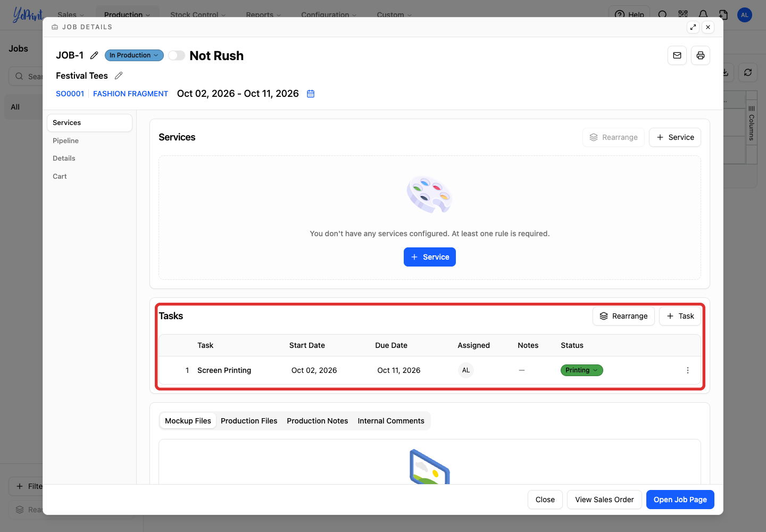The height and width of the screenshot is (532, 766).
Task: Toggle the Rush switch for JOB-1
Action: [x=177, y=55]
